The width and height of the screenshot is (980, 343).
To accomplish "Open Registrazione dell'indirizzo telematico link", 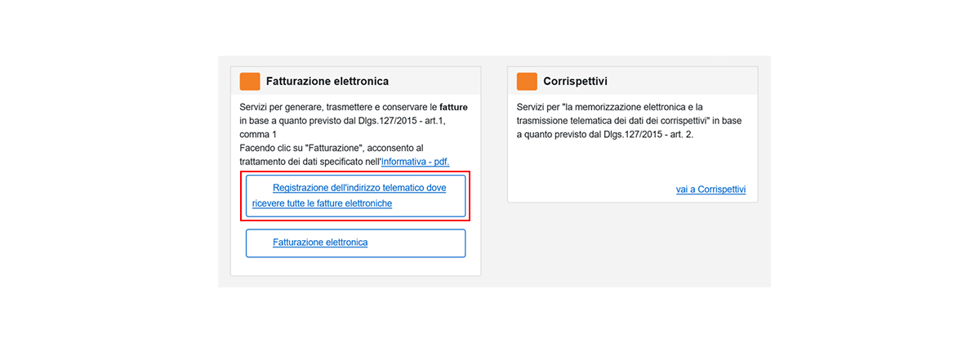I will 359,188.
